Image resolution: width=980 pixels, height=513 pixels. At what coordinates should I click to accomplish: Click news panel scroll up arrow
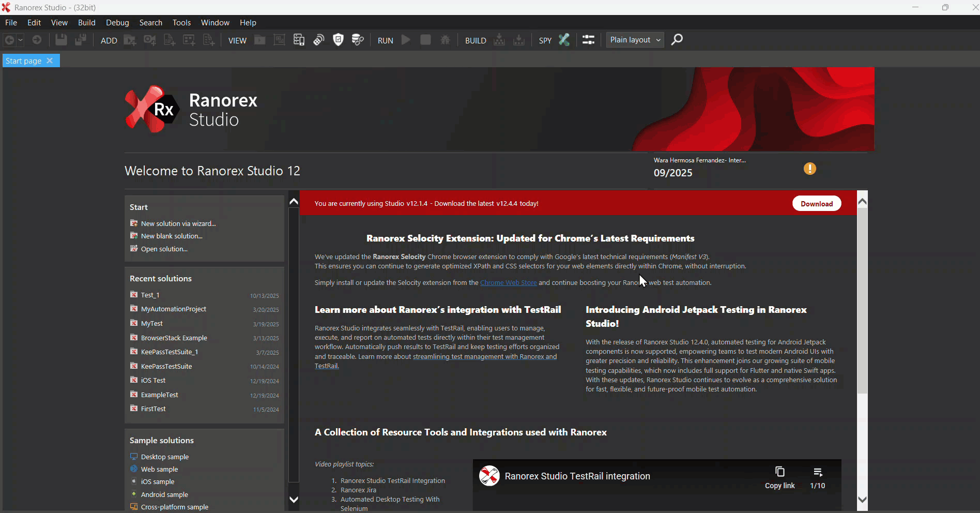point(862,202)
